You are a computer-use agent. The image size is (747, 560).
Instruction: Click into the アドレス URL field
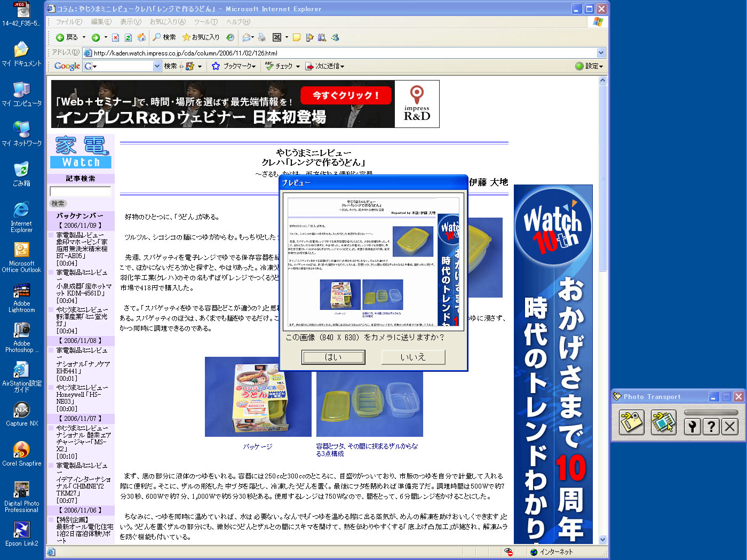[344, 53]
